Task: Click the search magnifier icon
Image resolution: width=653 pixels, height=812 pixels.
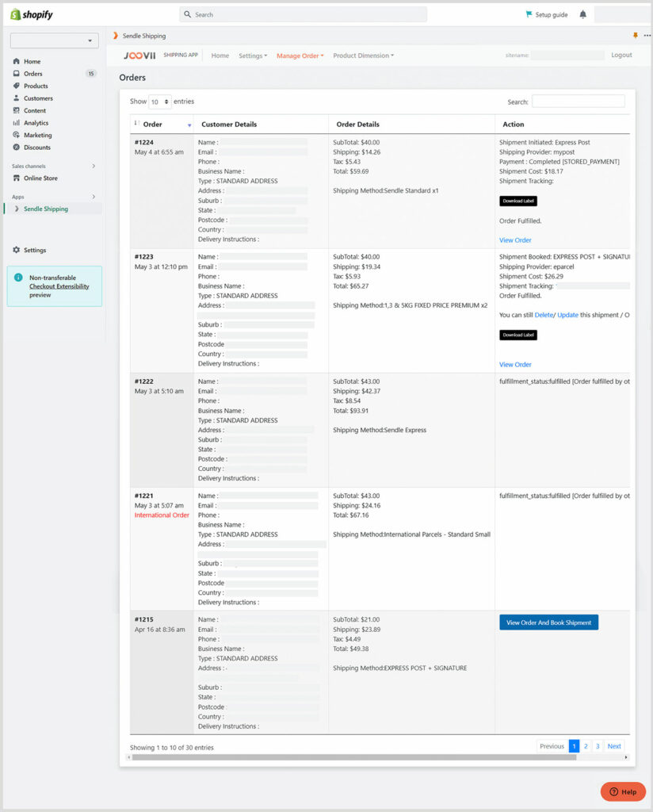Action: click(x=187, y=14)
